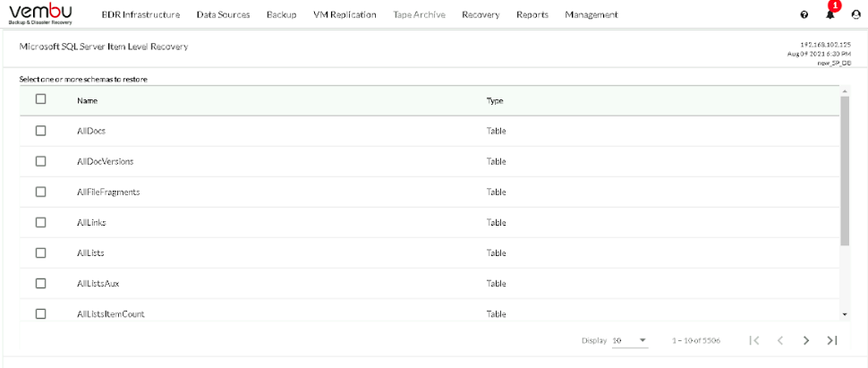Click the '1 – 10 of 5506' page count

click(696, 340)
